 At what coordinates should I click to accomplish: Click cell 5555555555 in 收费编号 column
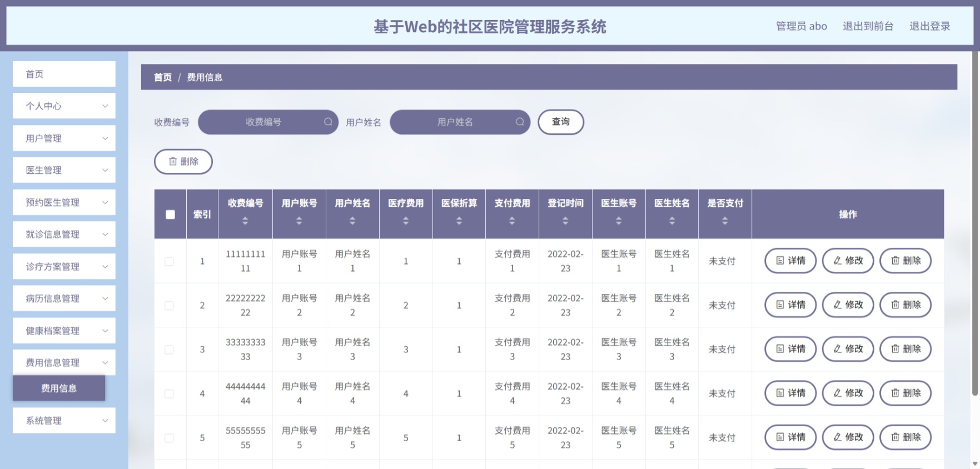tap(245, 438)
